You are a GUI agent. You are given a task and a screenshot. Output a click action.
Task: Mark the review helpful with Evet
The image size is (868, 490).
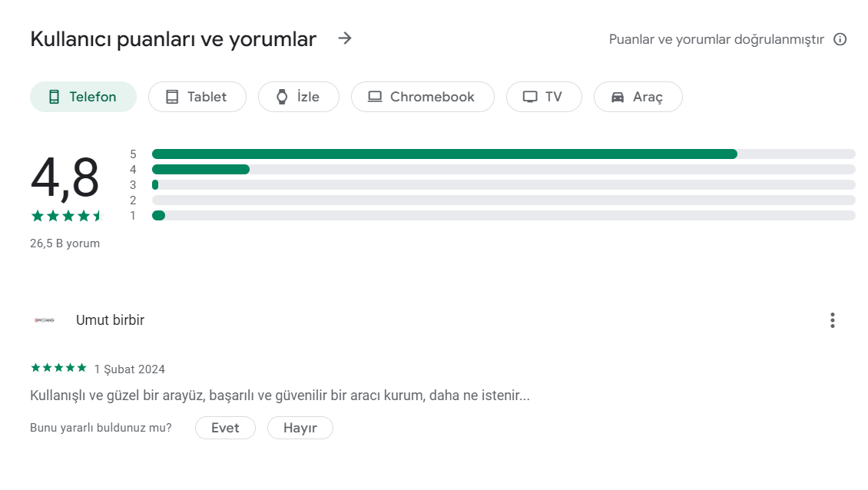225,428
